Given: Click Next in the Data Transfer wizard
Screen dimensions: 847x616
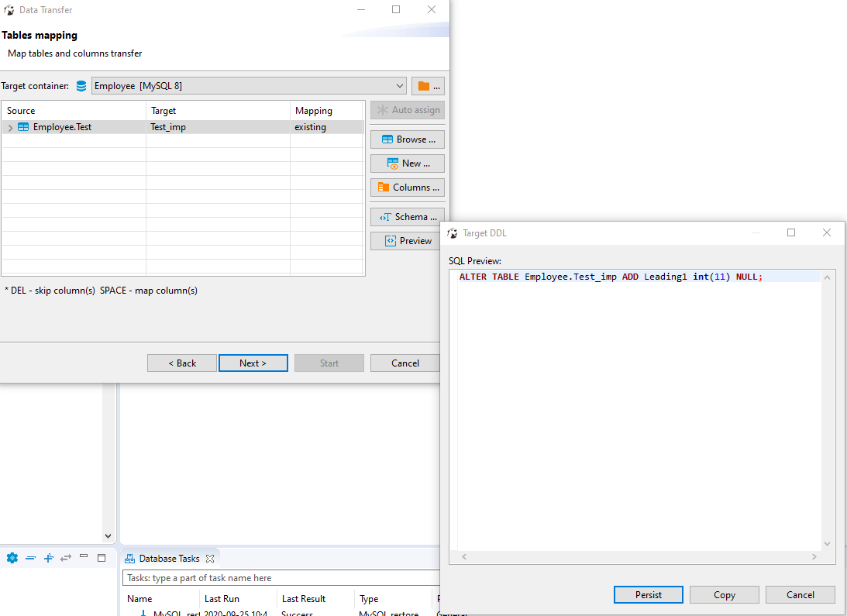Looking at the screenshot, I should (253, 363).
